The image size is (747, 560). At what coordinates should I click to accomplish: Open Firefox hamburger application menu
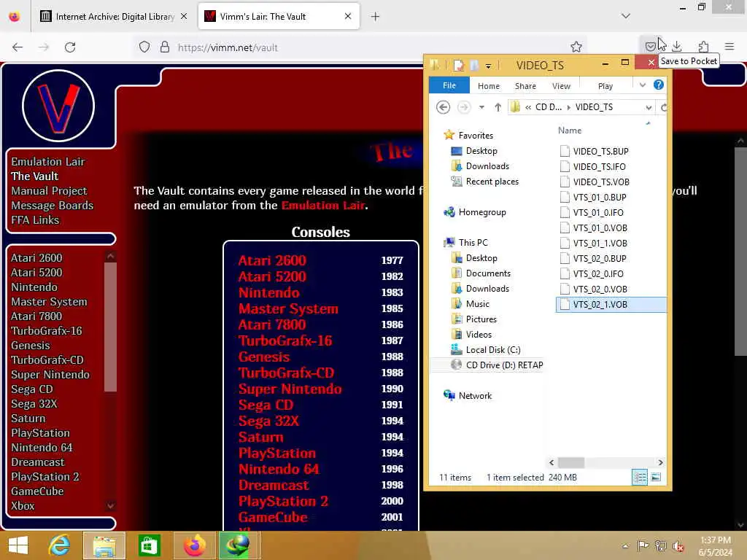tap(729, 47)
